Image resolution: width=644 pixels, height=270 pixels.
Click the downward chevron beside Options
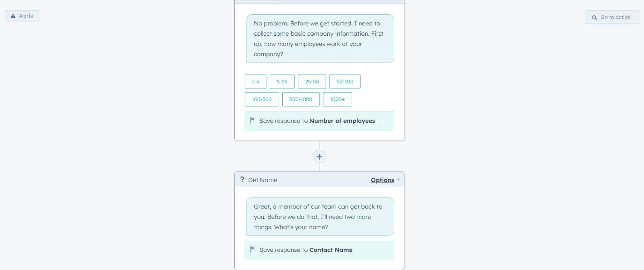(399, 180)
